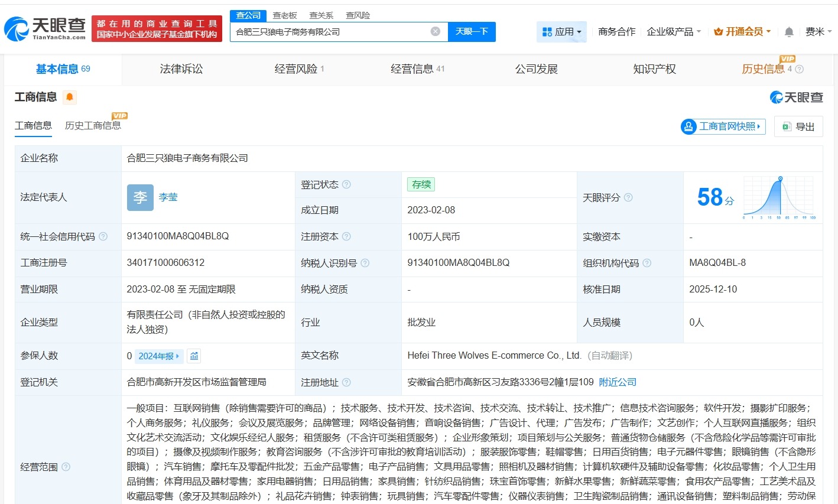Click the 天眼一下 search button
Image resolution: width=838 pixels, height=504 pixels.
tap(472, 31)
